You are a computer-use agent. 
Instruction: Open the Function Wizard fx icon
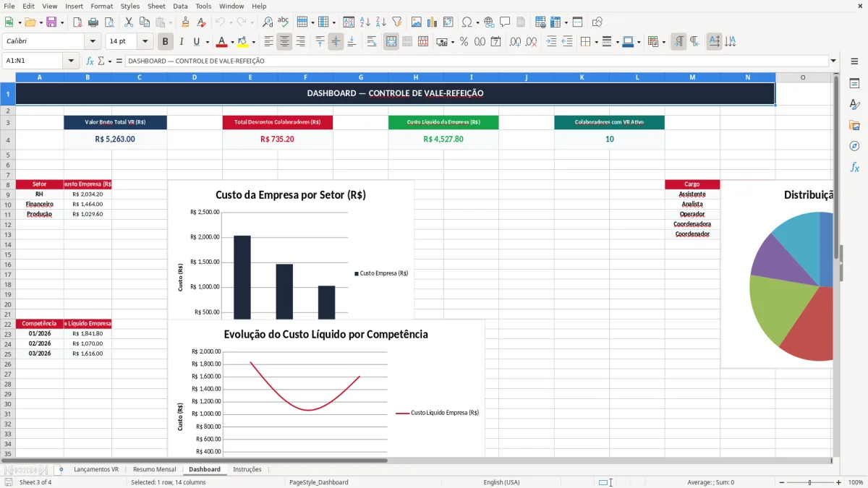[x=90, y=61]
